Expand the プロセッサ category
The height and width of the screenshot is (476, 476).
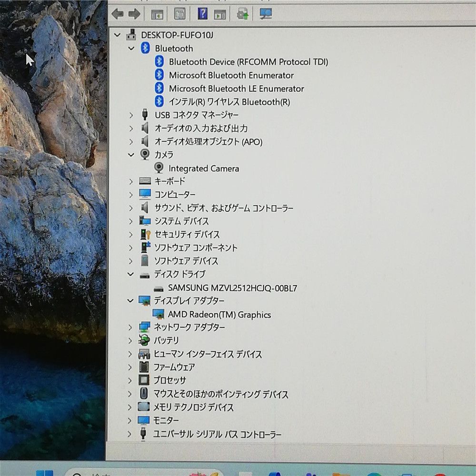(131, 380)
